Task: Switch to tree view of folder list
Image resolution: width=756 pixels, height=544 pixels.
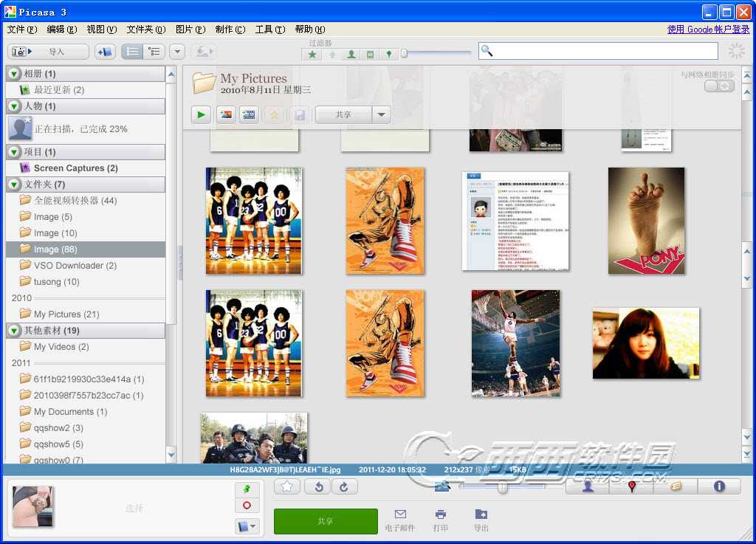Action: [x=154, y=52]
